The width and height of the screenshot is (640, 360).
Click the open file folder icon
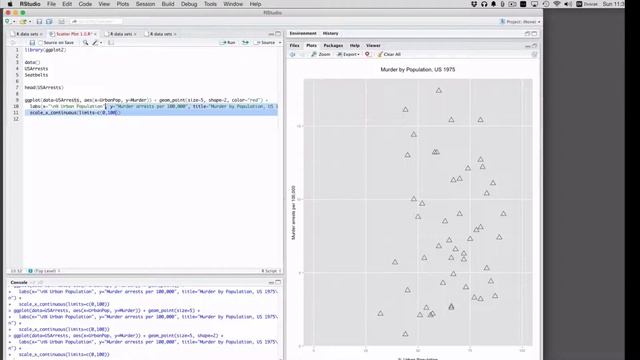coord(23,21)
